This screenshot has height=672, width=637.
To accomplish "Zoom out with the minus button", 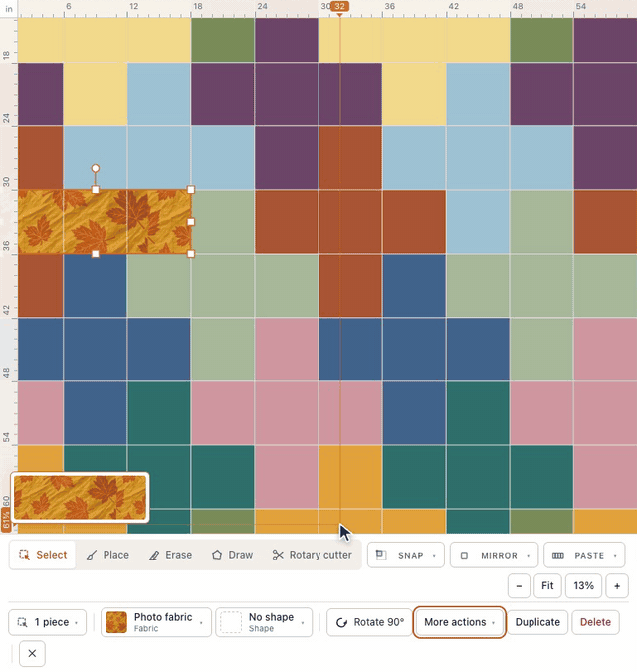I will pyautogui.click(x=519, y=585).
